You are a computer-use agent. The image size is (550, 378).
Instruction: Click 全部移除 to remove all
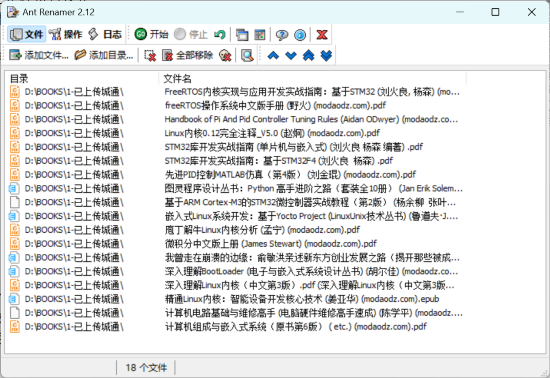tap(187, 55)
